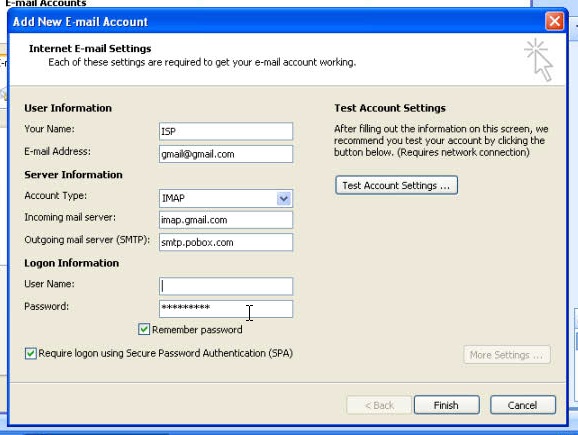Toggle the Remember password checkbox
The width and height of the screenshot is (578, 435).
click(x=144, y=329)
